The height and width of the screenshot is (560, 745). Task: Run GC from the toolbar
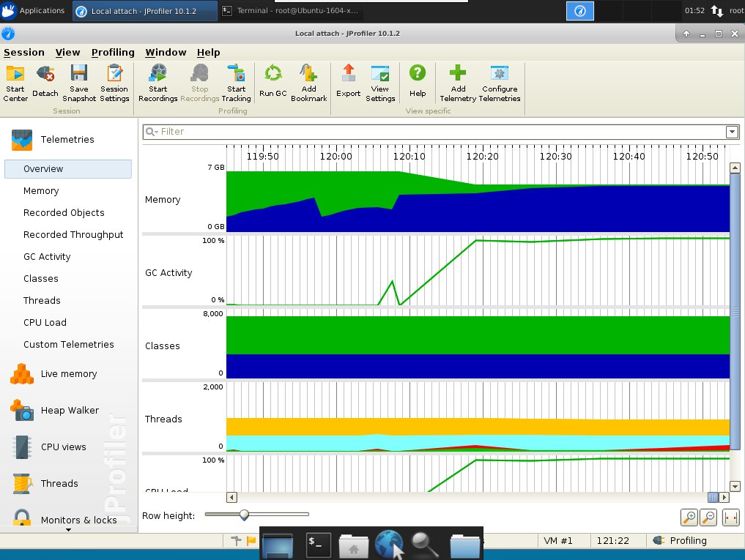coord(273,83)
